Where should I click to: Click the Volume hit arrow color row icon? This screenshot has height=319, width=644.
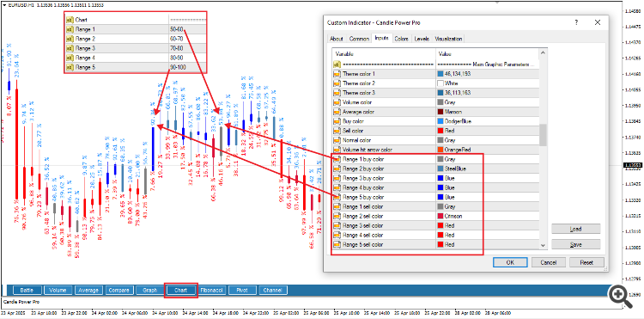pyautogui.click(x=337, y=150)
